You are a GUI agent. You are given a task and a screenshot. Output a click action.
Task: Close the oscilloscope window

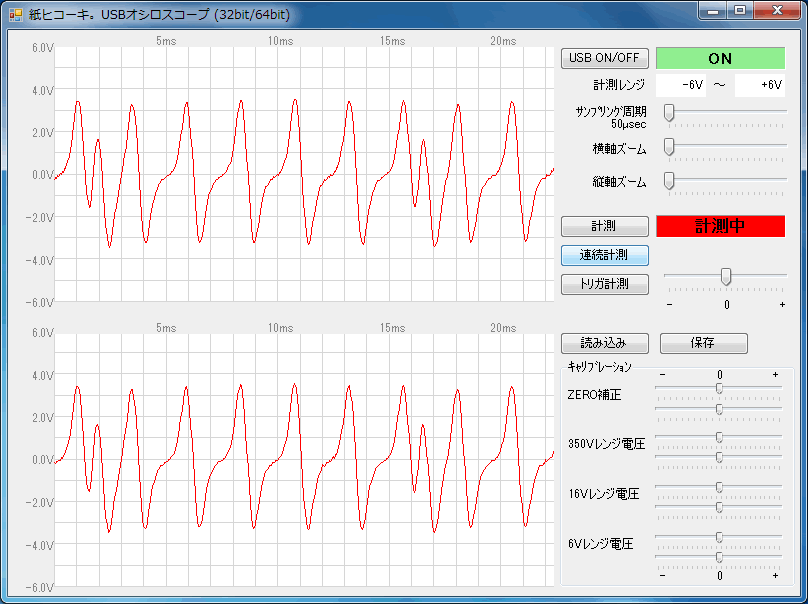(x=777, y=11)
